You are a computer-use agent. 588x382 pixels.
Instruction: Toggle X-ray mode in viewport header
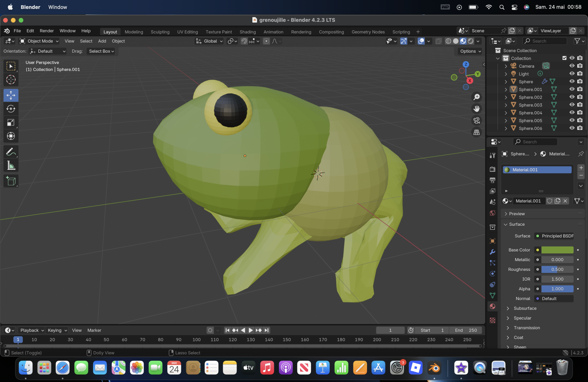(439, 41)
